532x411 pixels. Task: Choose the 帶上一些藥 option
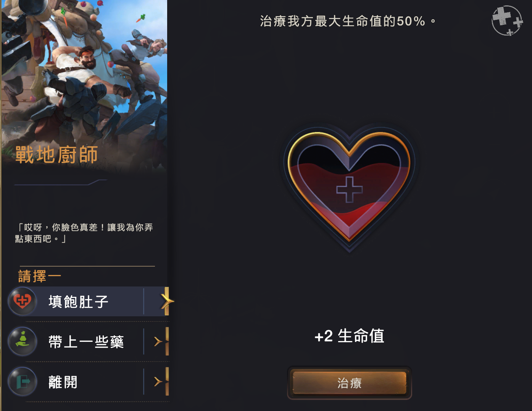click(89, 341)
